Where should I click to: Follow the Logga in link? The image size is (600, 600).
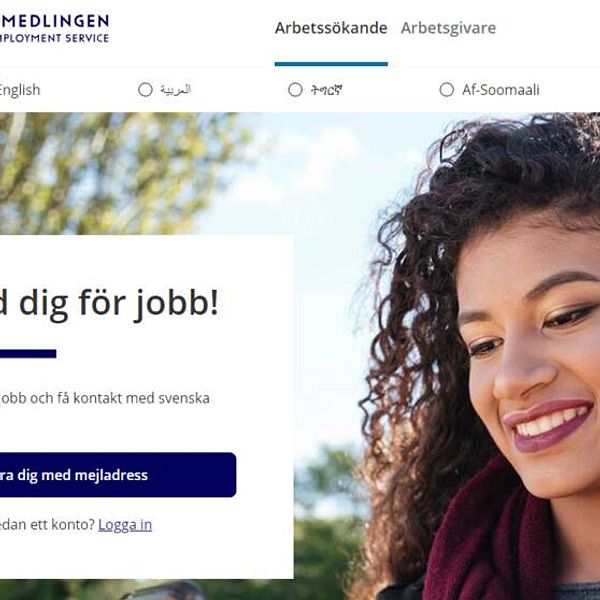pyautogui.click(x=125, y=525)
